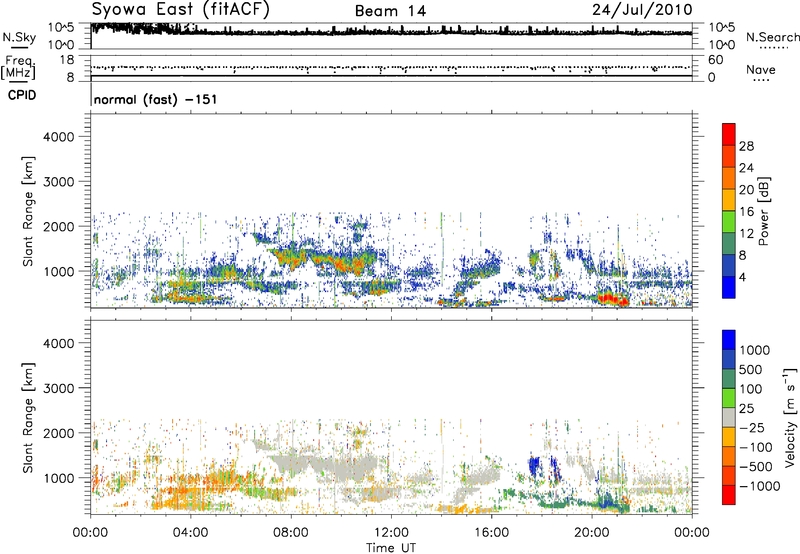Click the '04:00' time tick label
Image resolution: width=800 pixels, height=554 pixels.
(x=190, y=533)
